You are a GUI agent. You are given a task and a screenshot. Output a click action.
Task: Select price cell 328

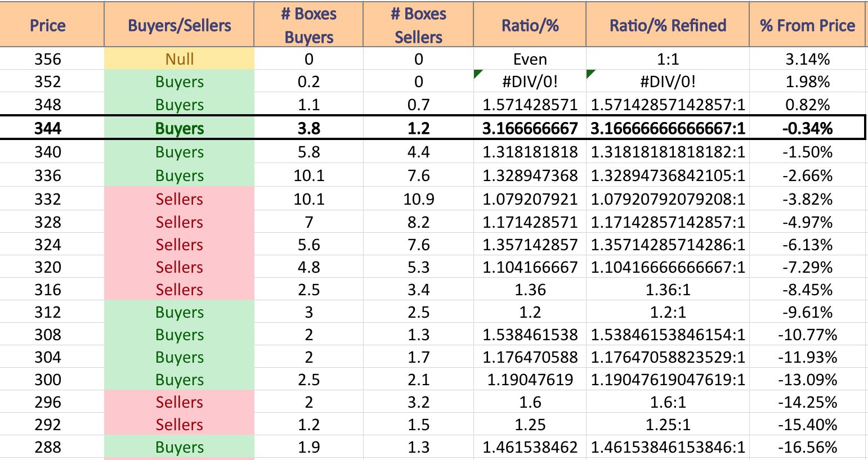pyautogui.click(x=52, y=222)
